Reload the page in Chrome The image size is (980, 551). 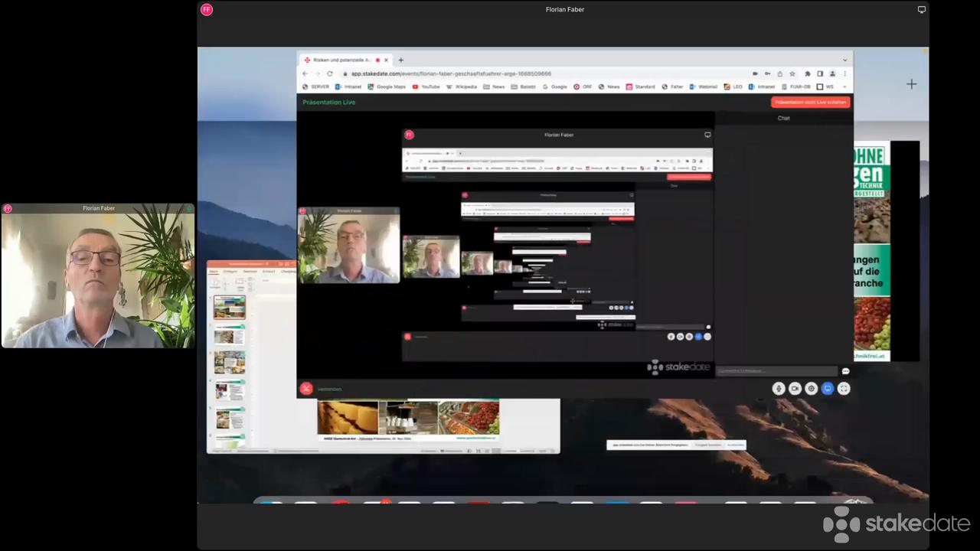330,73
